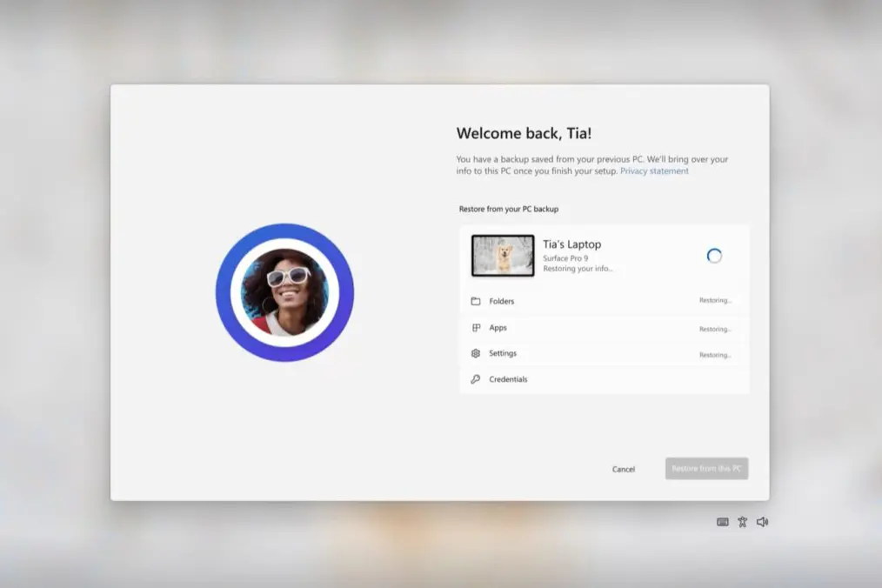The width and height of the screenshot is (882, 588).
Task: Click the Restoring your info status text
Action: tap(578, 269)
